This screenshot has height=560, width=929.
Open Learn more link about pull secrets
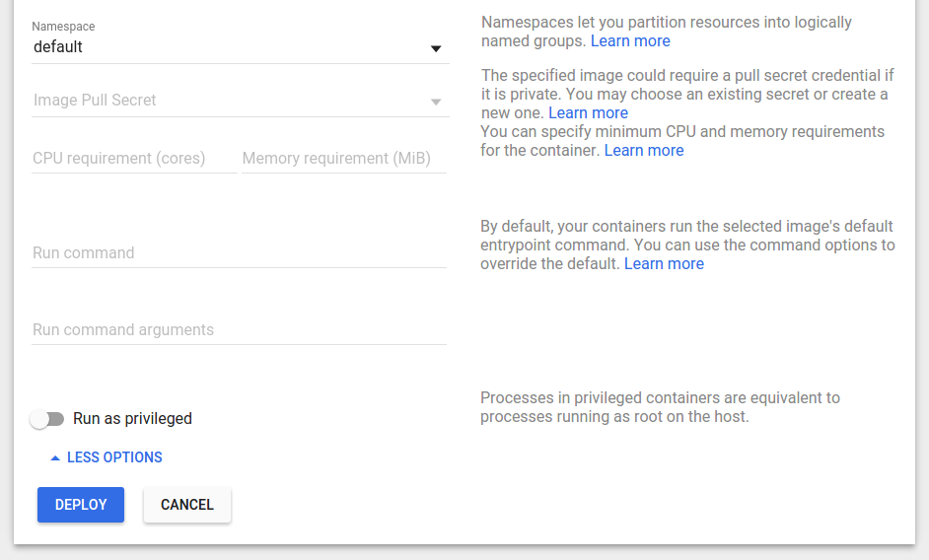pos(588,113)
